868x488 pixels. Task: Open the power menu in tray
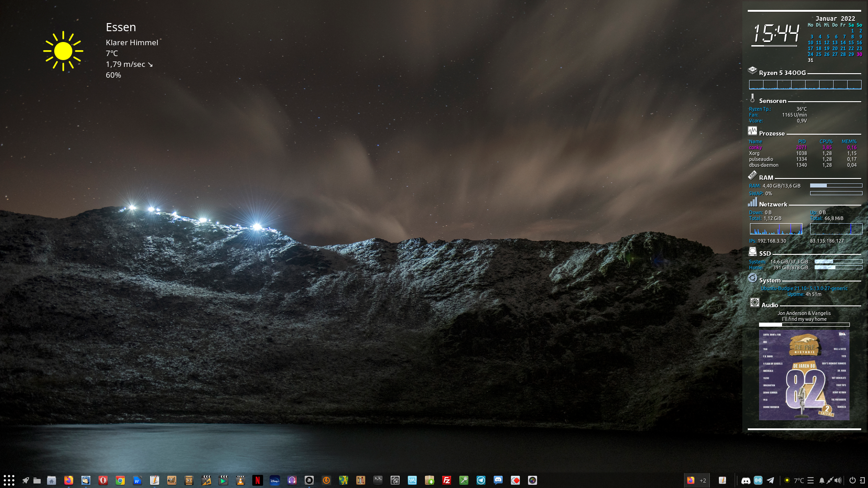click(x=852, y=480)
